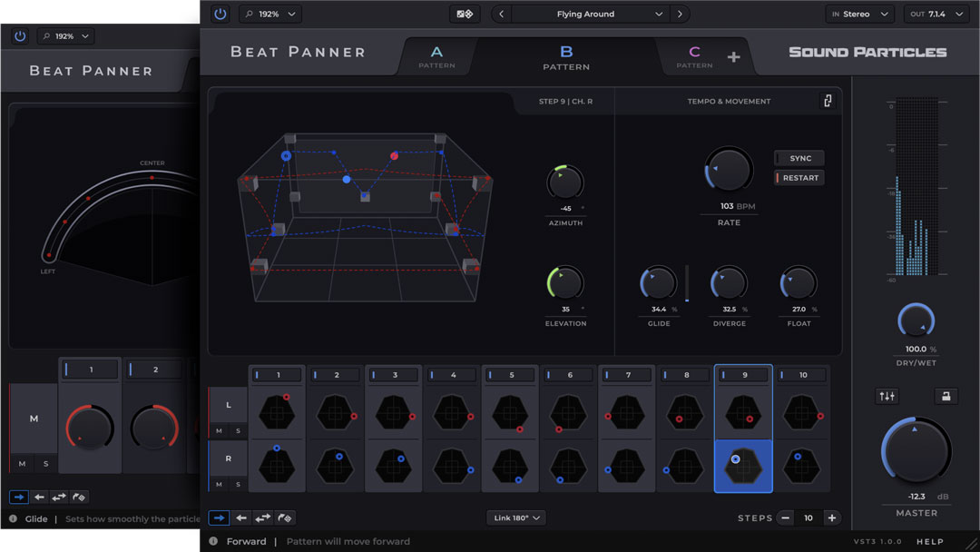Screen dimensions: 980x552
Task: Click step 10 header button
Action: (x=802, y=375)
